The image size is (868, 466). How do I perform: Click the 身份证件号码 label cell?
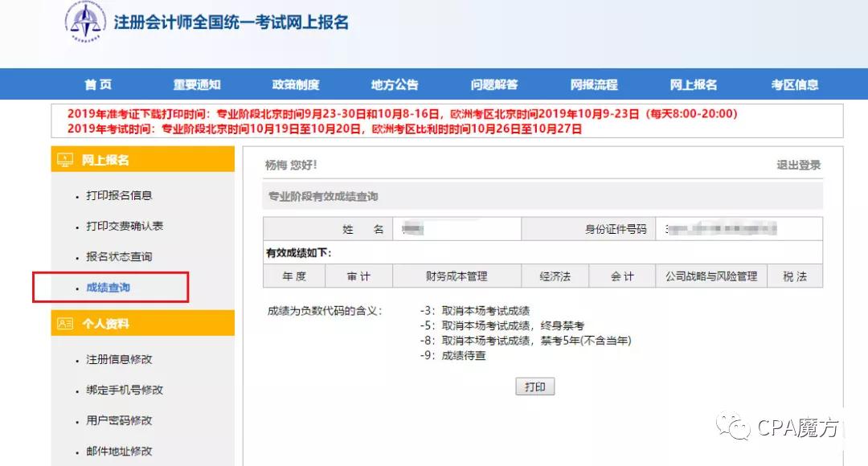coord(588,229)
